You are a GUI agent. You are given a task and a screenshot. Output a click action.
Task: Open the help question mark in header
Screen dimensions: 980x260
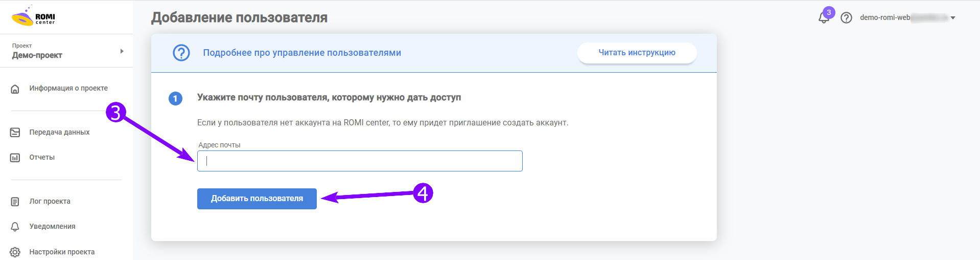(846, 18)
